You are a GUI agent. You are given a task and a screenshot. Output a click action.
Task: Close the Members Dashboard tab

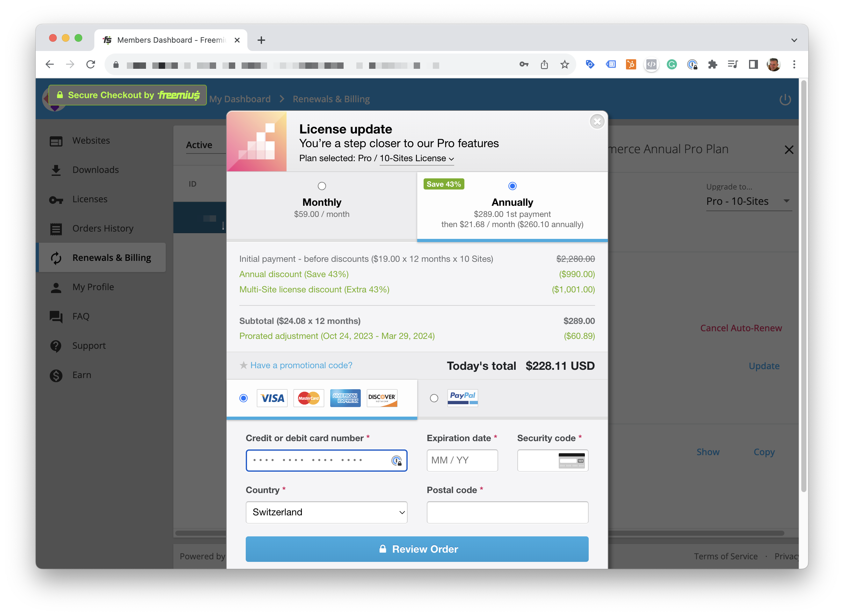(237, 40)
